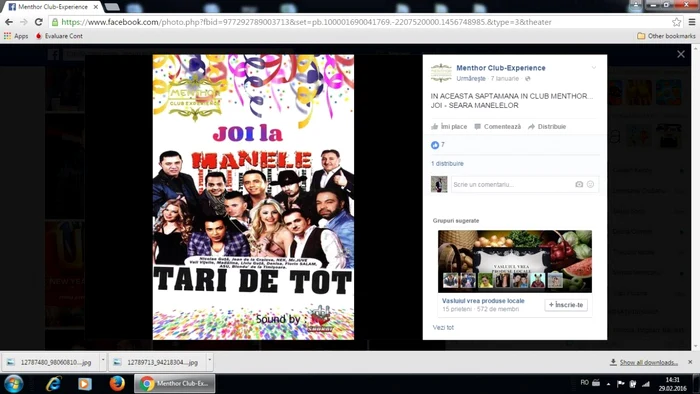
Task: Open the Windows Start button
Action: coord(13,384)
